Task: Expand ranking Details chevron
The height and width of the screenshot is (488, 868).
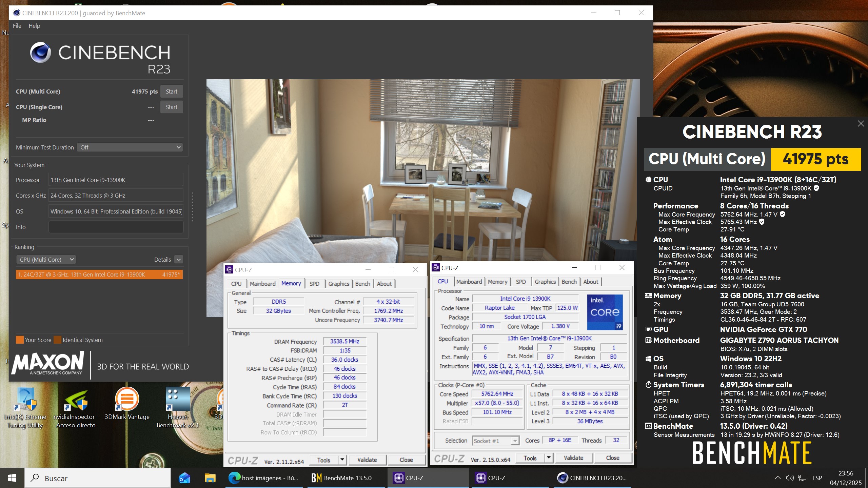Action: [x=179, y=260]
